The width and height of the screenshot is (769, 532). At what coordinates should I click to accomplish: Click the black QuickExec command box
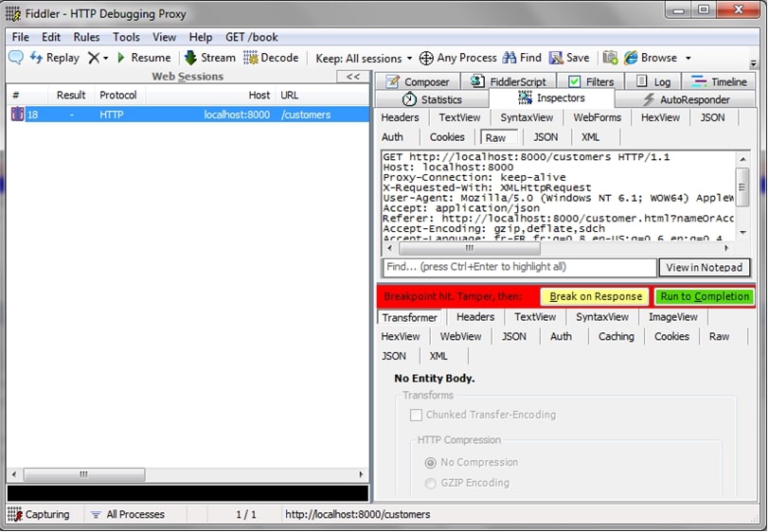188,493
